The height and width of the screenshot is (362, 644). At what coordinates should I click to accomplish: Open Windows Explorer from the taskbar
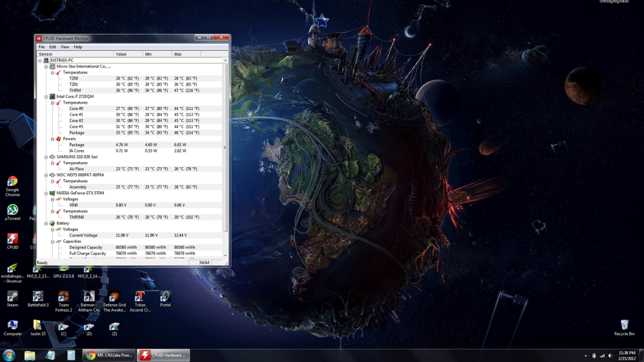point(30,355)
